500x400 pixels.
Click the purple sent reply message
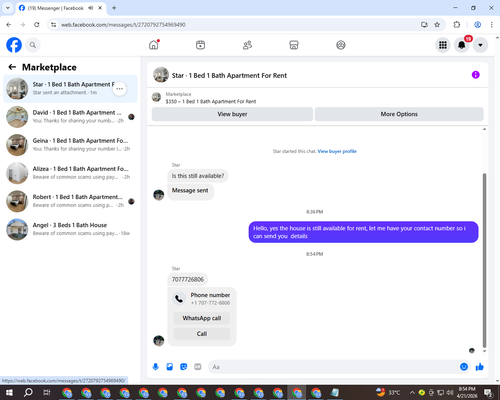click(363, 232)
